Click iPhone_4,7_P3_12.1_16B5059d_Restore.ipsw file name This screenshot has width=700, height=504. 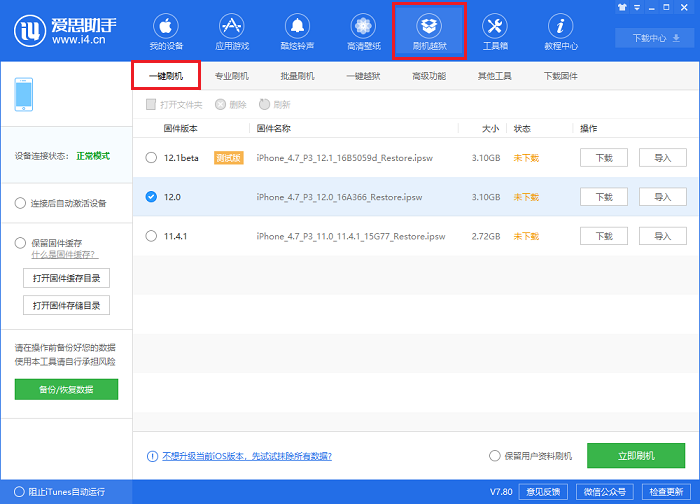click(345, 158)
